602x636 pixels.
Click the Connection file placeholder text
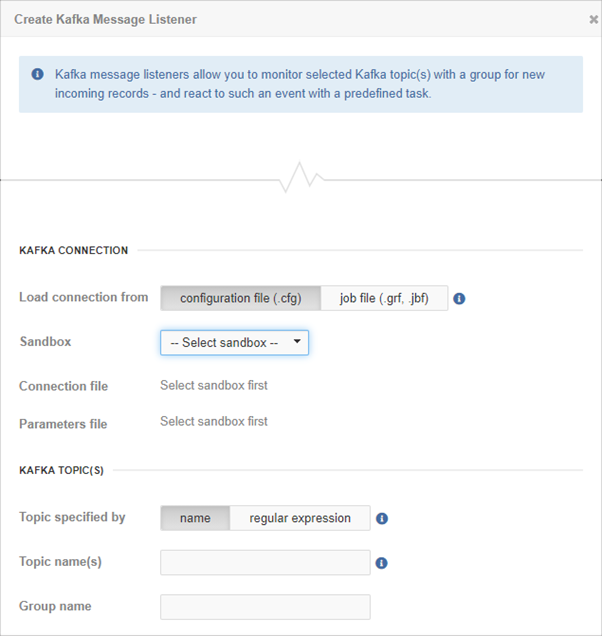tap(214, 385)
